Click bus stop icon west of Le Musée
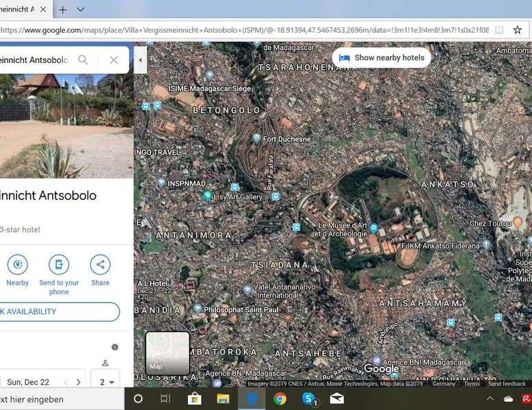The height and width of the screenshot is (410, 532). coord(297,227)
